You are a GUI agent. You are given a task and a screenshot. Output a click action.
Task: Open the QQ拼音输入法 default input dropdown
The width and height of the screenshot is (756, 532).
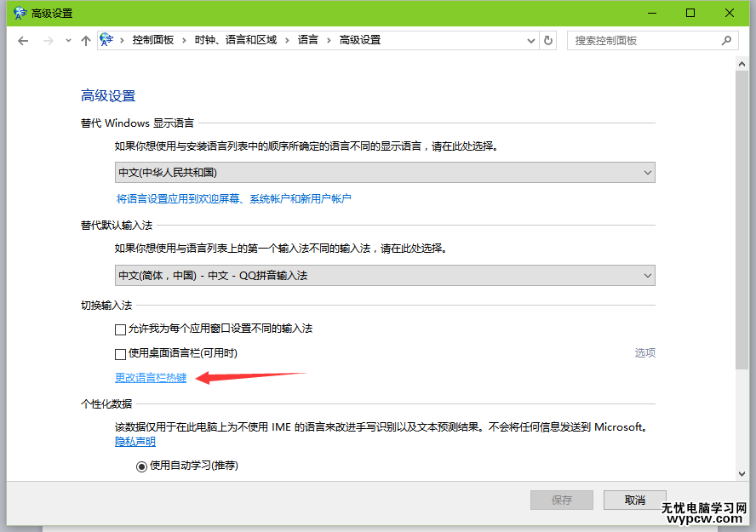[x=385, y=276]
